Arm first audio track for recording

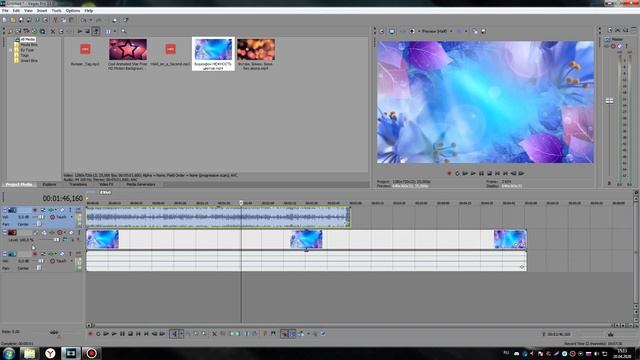35,209
